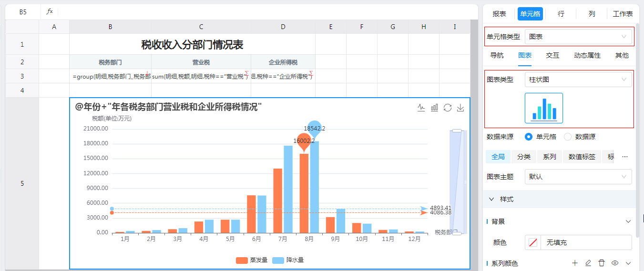The height and width of the screenshot is (271, 644).
Task: Download chart as image icon
Action: click(460, 108)
